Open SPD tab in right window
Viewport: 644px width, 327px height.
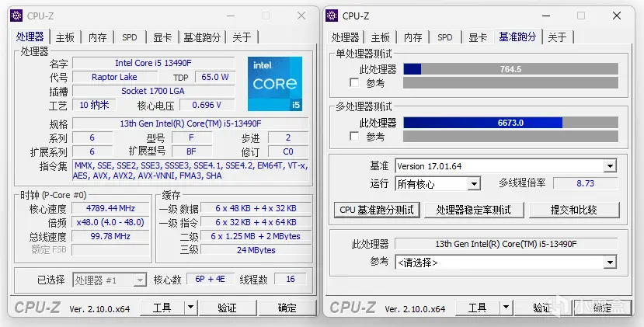click(x=445, y=37)
